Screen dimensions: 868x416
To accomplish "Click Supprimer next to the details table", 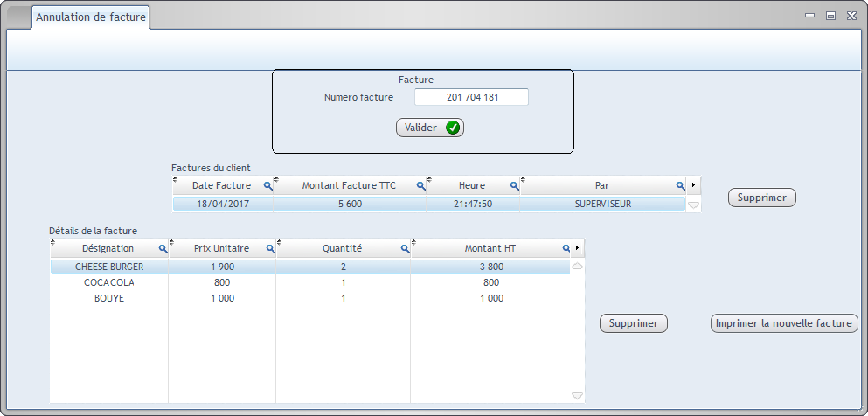I will point(633,323).
